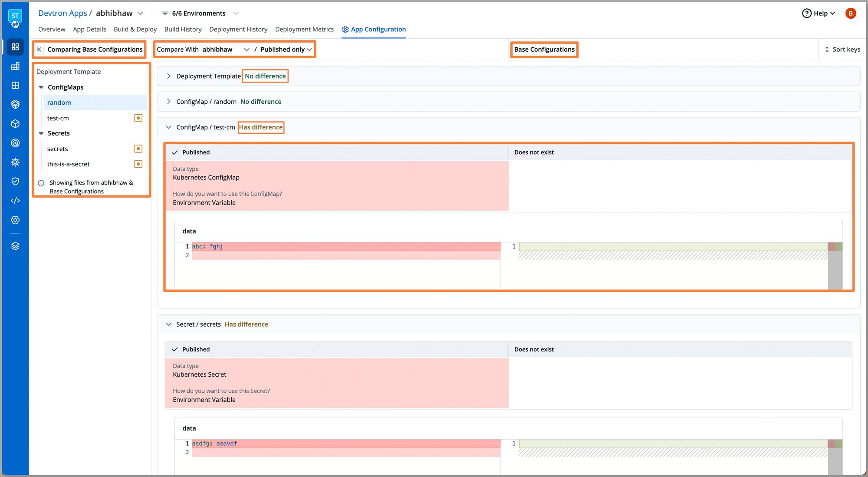
Task: Open the single cube icon in sidebar
Action: (15, 124)
